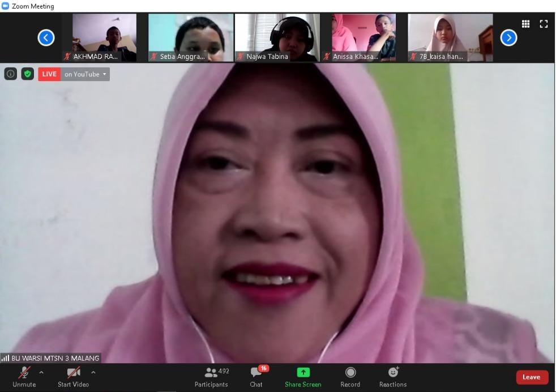Select Najwa Tabina video thumbnail
The height and width of the screenshot is (392, 556).
[x=277, y=37]
